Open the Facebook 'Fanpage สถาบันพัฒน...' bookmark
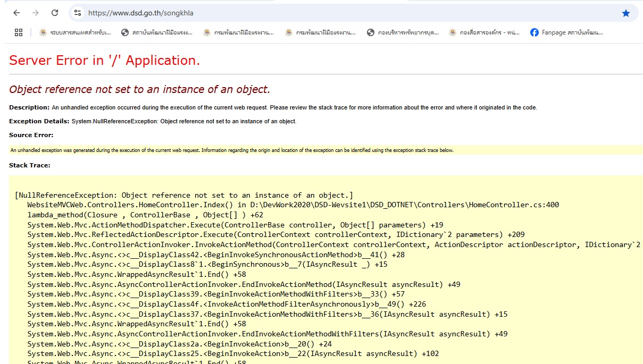The image size is (643, 364). (x=567, y=32)
